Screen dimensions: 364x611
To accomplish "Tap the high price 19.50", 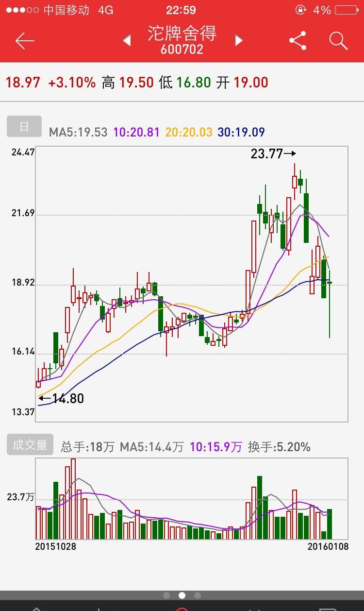I will [136, 82].
